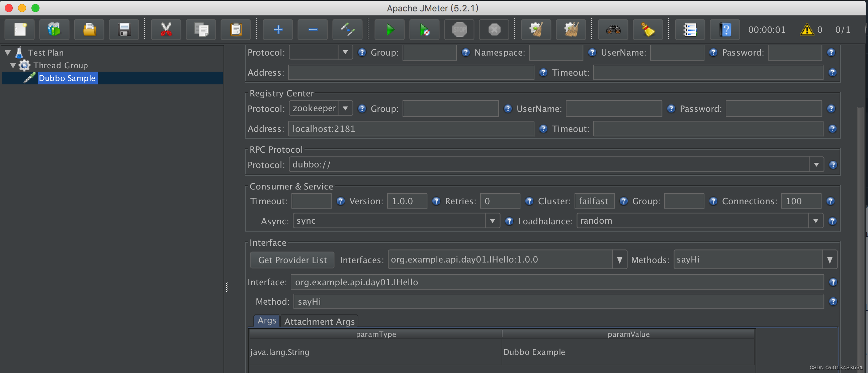Click the Cut scissors icon
Screen dimensions: 868x373
pyautogui.click(x=166, y=30)
